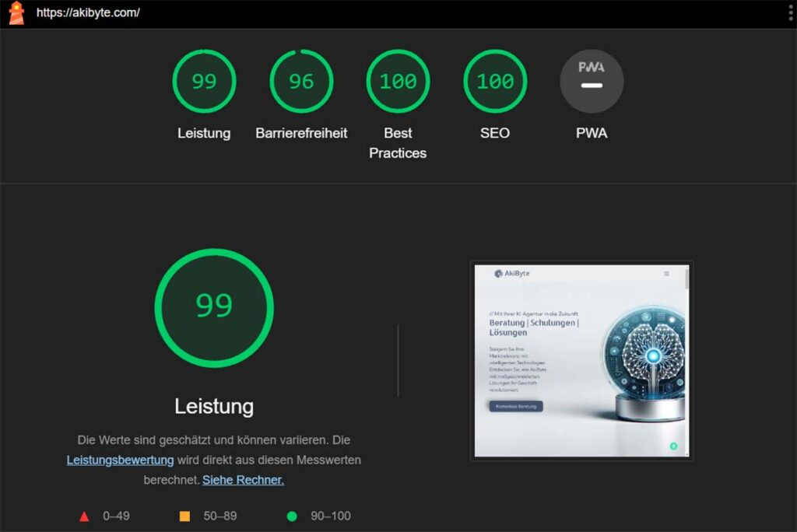Jump to Leistung via the small 99 gauge

[204, 82]
